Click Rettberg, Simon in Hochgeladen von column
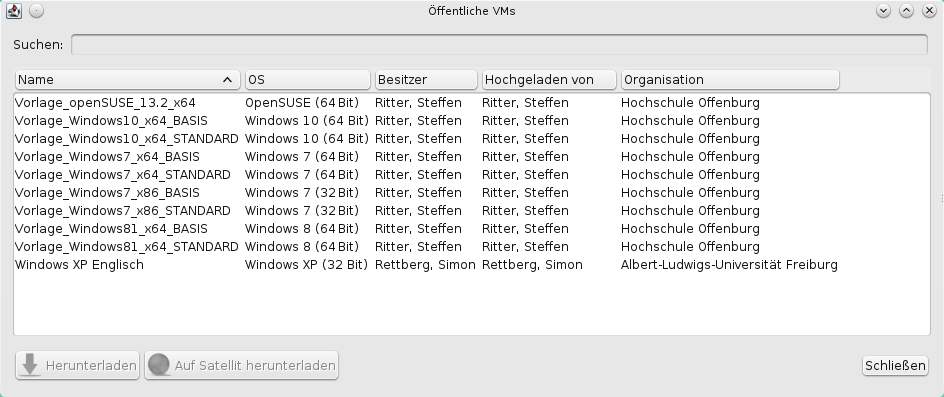 click(x=532, y=265)
